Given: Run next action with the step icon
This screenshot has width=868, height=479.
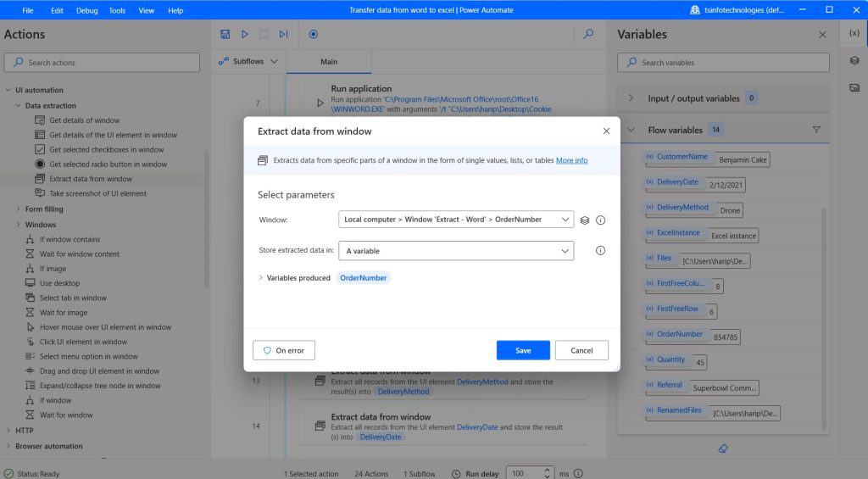Looking at the screenshot, I should (x=283, y=34).
